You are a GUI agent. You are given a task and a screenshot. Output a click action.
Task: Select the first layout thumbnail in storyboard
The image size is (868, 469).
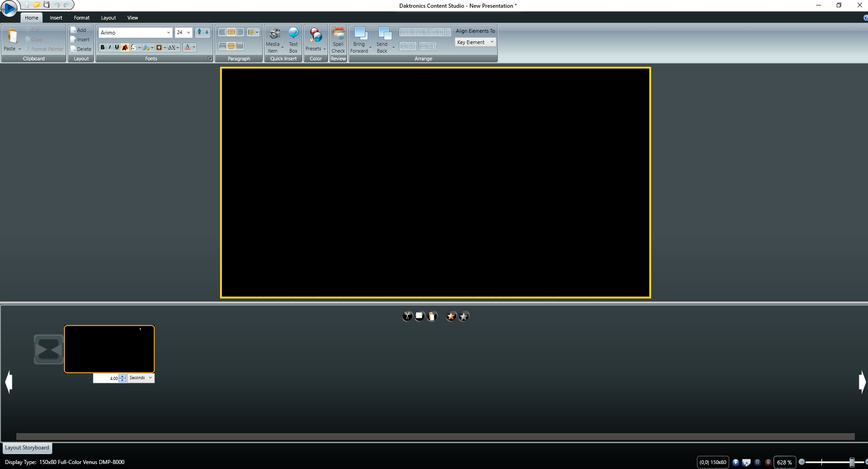tap(109, 349)
